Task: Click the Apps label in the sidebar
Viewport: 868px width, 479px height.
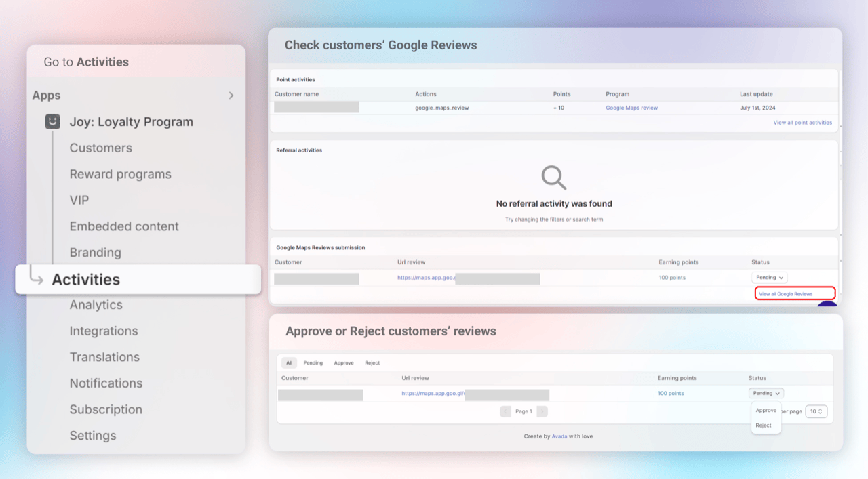Action: click(46, 96)
